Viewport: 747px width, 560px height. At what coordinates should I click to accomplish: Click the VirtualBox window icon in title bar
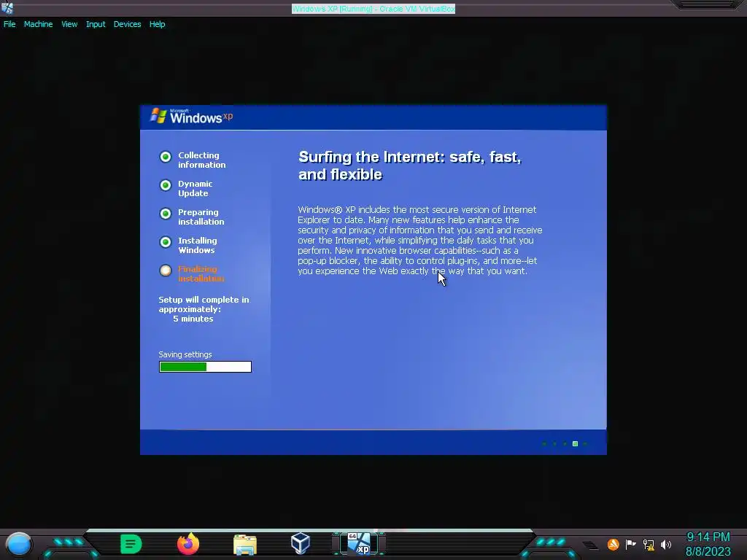[x=7, y=8]
